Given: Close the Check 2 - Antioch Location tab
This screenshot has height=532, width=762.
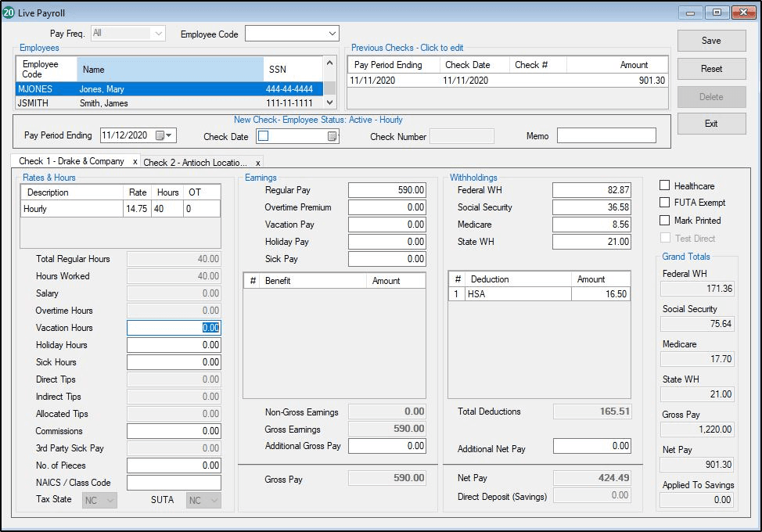Looking at the screenshot, I should (257, 162).
